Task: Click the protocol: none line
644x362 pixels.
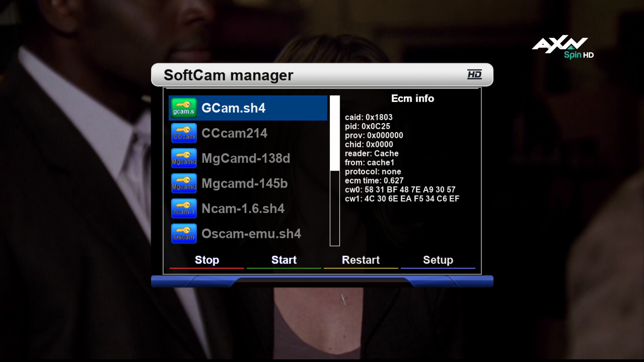Action: pyautogui.click(x=373, y=172)
